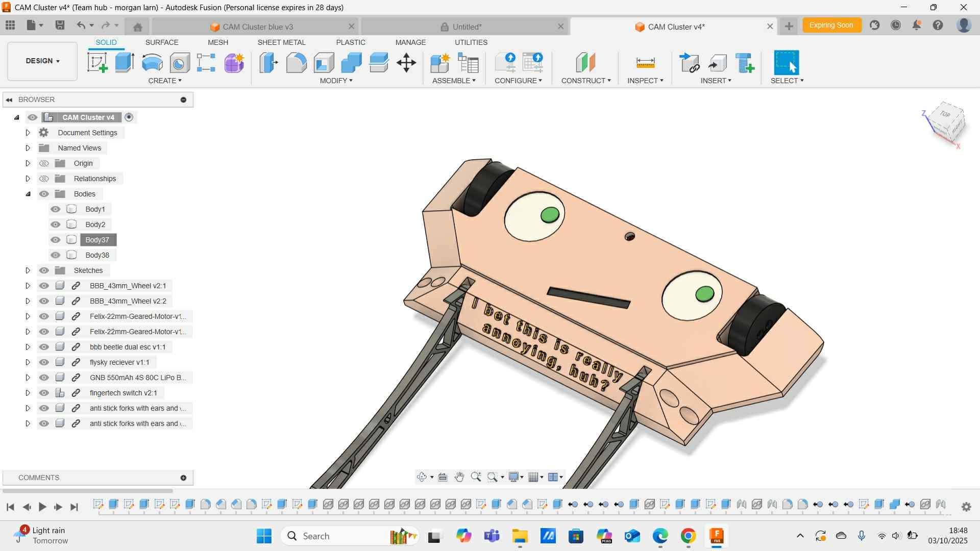Collapse the Bodies folder tree
Screen dimensions: 980x551
point(28,194)
